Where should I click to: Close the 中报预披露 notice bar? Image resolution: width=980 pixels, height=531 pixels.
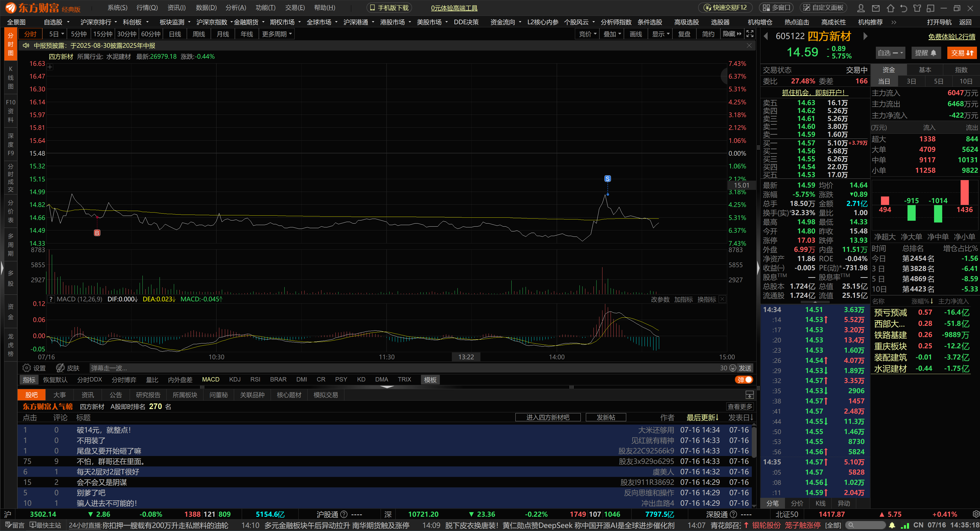749,46
